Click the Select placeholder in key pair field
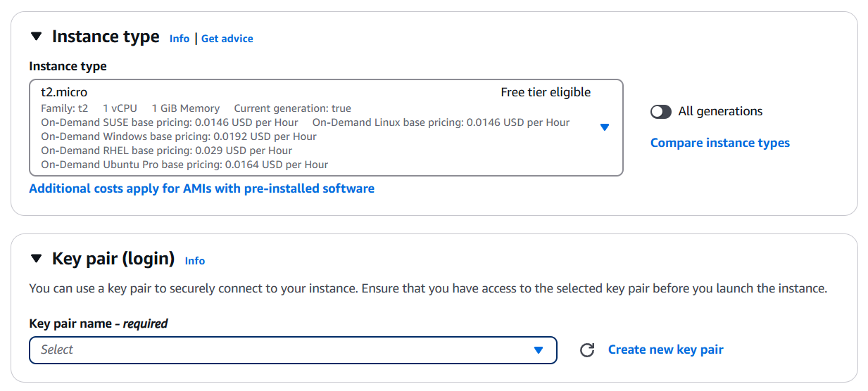 pos(57,350)
